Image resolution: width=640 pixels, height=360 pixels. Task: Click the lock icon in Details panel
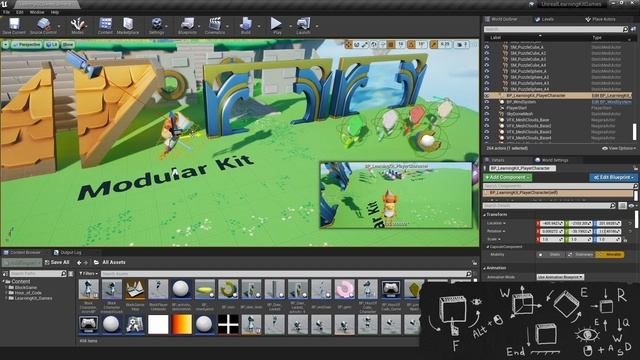pos(636,168)
